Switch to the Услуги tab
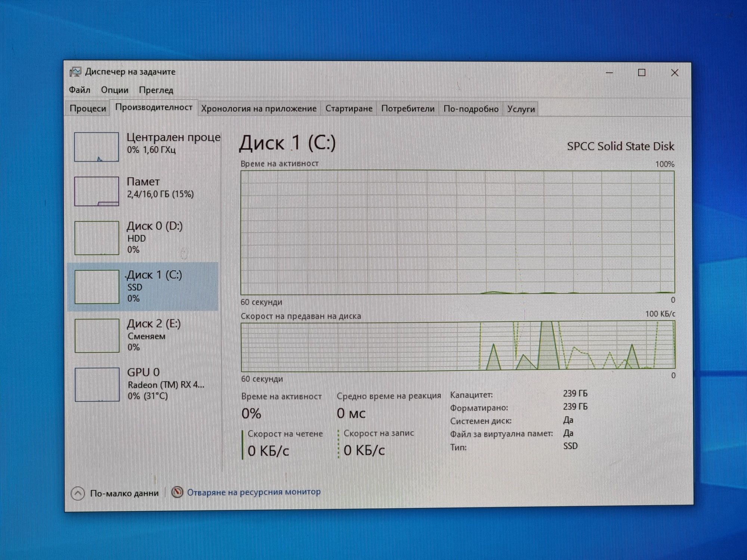747x560 pixels. pyautogui.click(x=521, y=109)
